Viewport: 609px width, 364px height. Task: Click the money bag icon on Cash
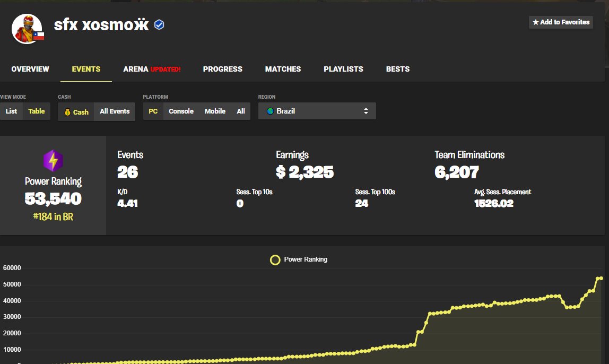point(67,112)
